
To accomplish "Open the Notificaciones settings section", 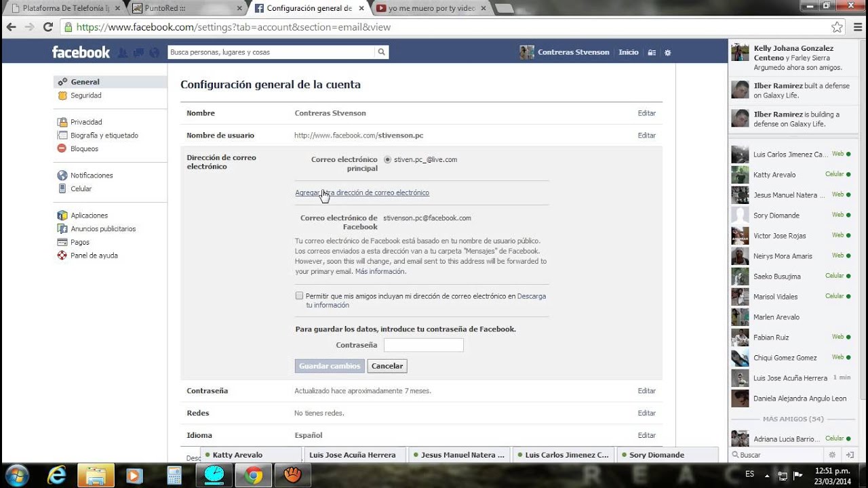I will (92, 176).
